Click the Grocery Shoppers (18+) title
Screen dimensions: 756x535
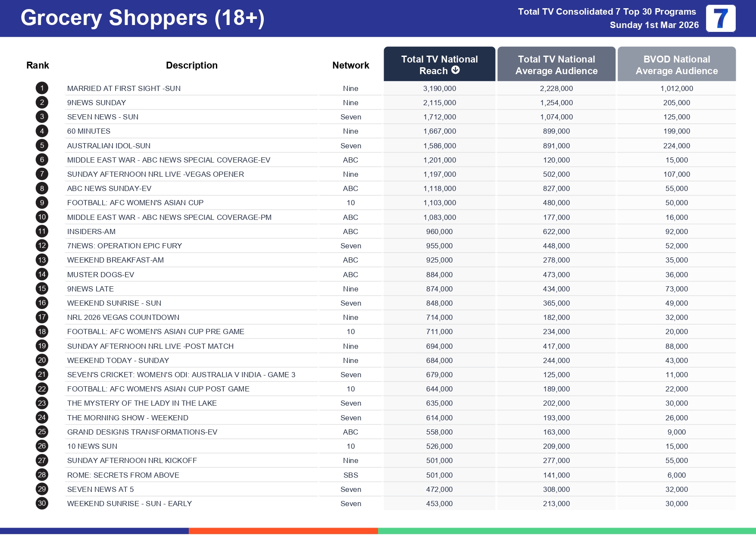point(142,18)
